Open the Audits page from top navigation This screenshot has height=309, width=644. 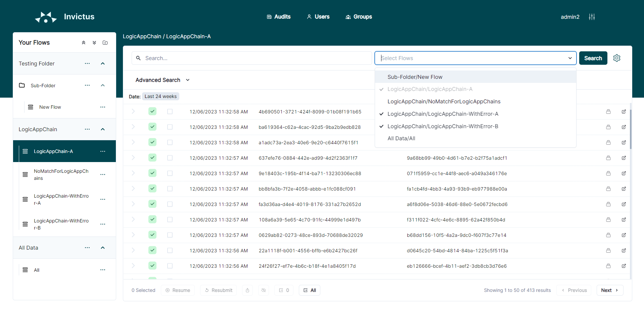point(278,17)
